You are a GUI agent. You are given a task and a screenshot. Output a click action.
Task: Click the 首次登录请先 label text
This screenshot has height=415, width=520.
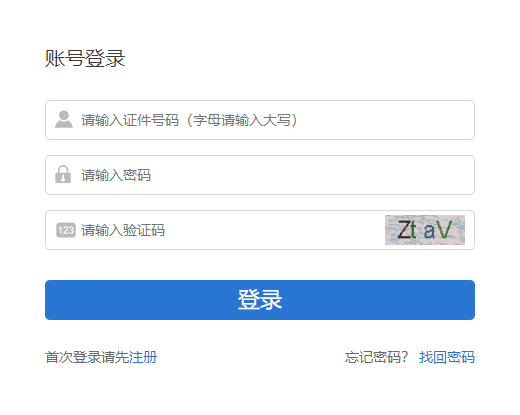click(87, 357)
